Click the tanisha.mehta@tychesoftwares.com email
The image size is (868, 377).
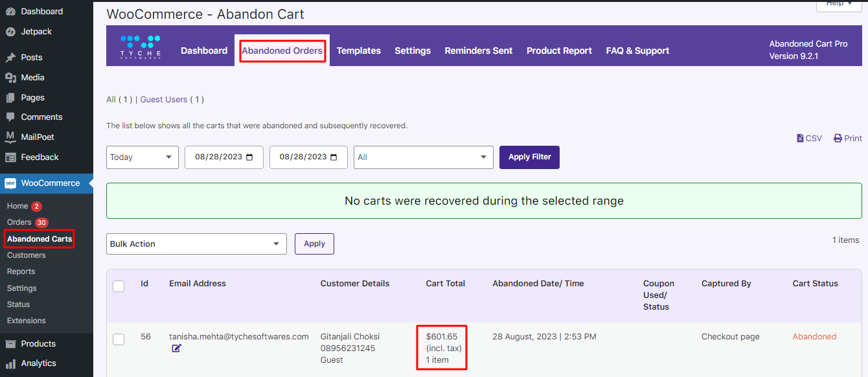[239, 337]
